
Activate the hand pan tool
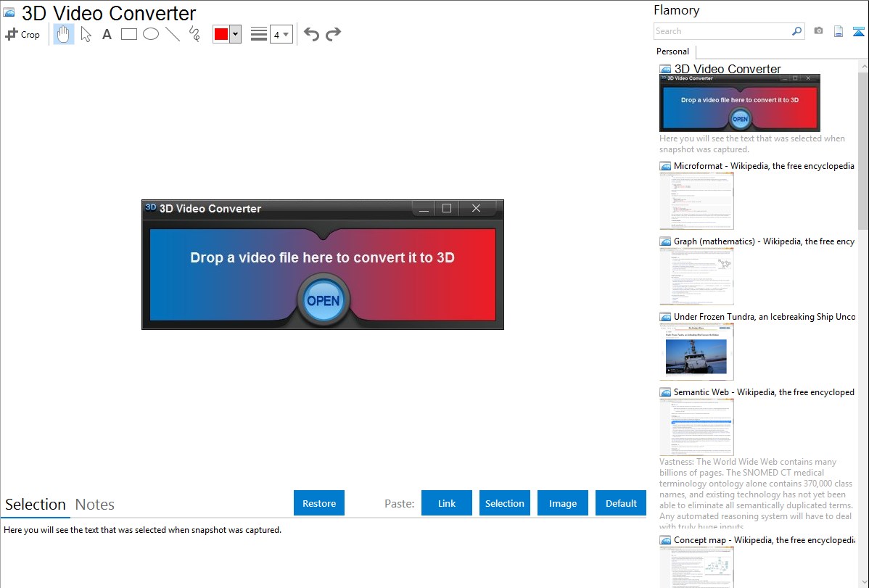point(63,34)
